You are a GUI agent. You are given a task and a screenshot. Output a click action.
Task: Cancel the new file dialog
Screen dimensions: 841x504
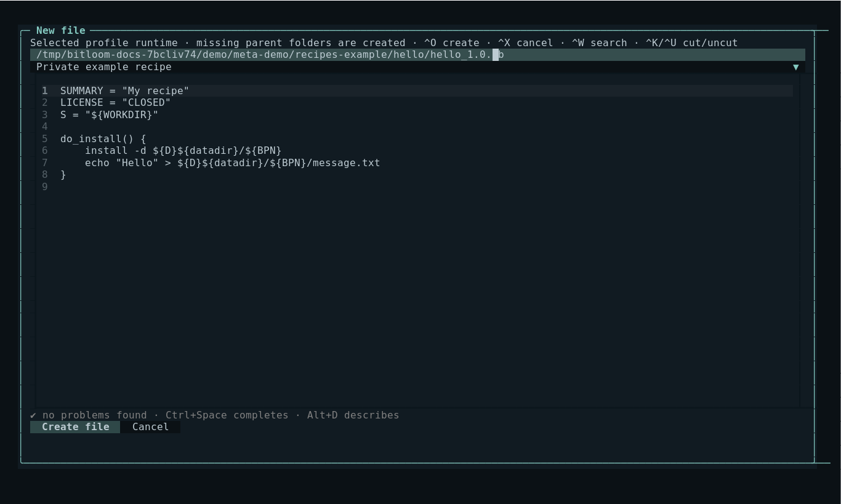pyautogui.click(x=150, y=427)
